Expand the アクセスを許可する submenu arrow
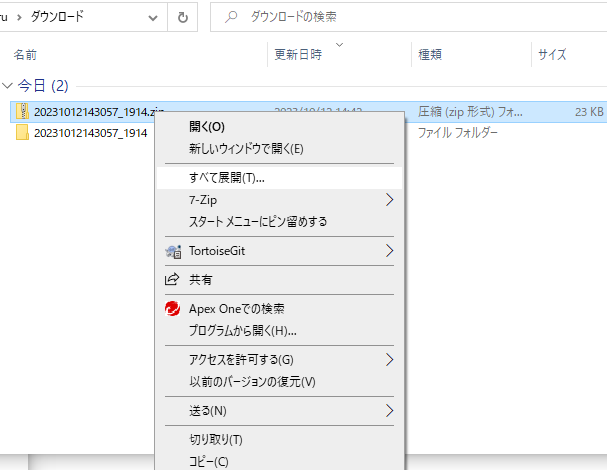This screenshot has height=470, width=607. click(389, 360)
